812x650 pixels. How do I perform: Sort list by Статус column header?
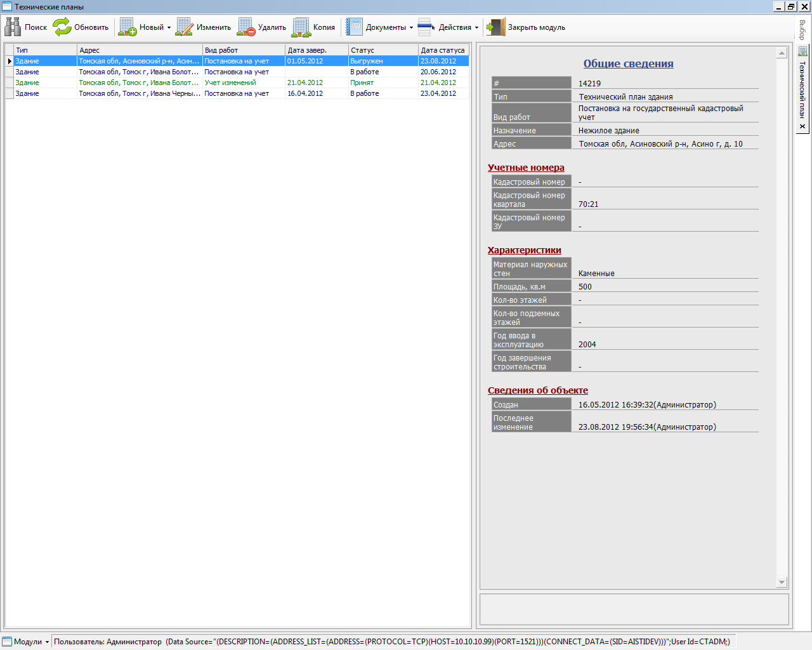(x=383, y=50)
